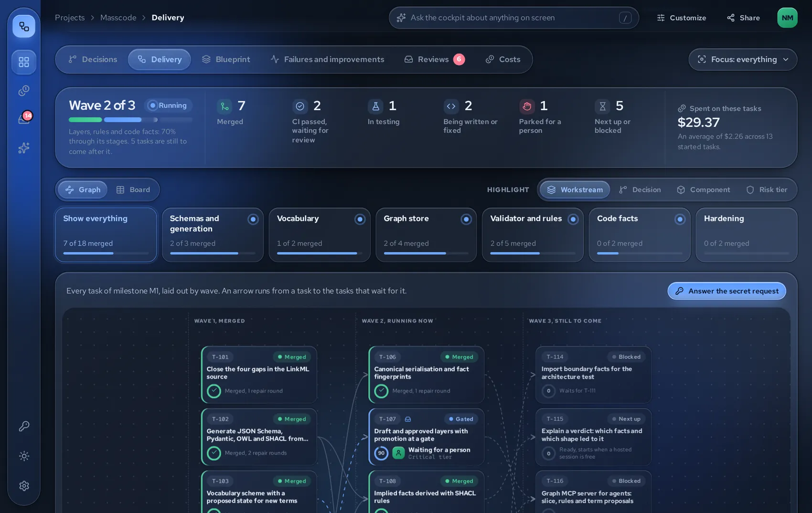Open the Focus: everything dropdown
Screen dimensions: 812x513
point(743,59)
